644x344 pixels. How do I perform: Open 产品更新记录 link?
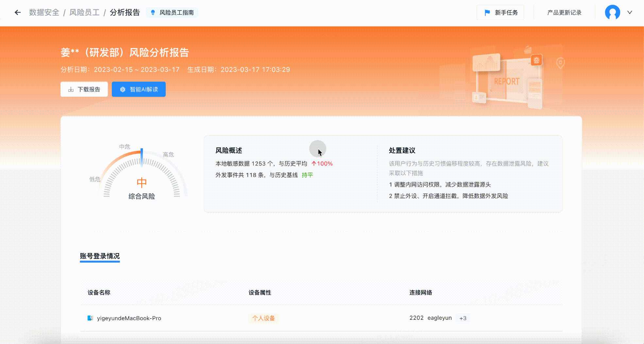coord(564,12)
